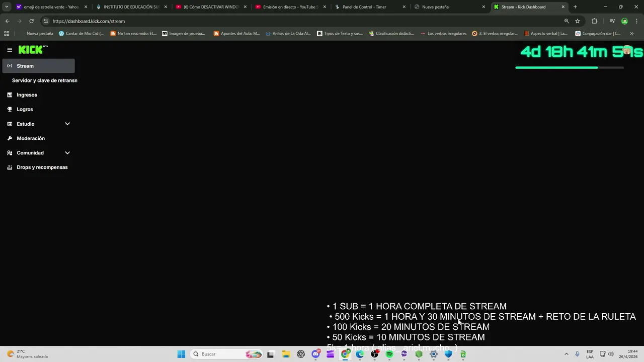644x362 pixels.
Task: Click the '1 SUB = 1 HORA COMPLETA' line
Action: [417, 306]
